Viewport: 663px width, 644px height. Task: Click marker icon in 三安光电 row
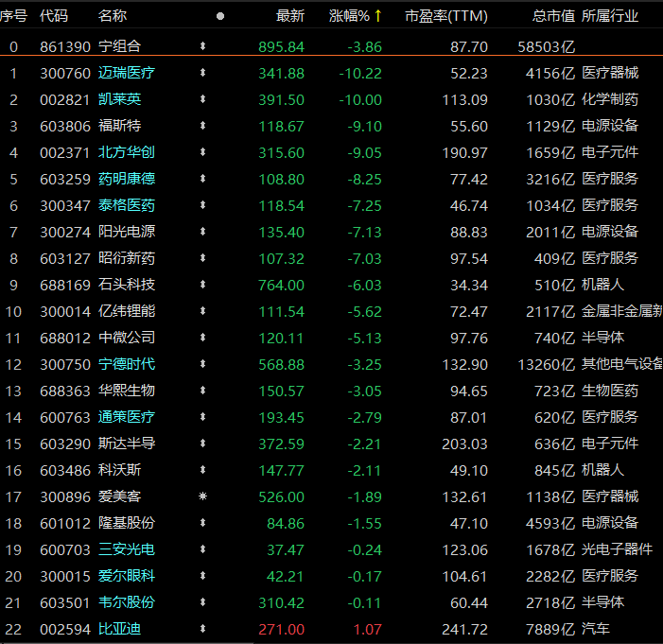203,549
